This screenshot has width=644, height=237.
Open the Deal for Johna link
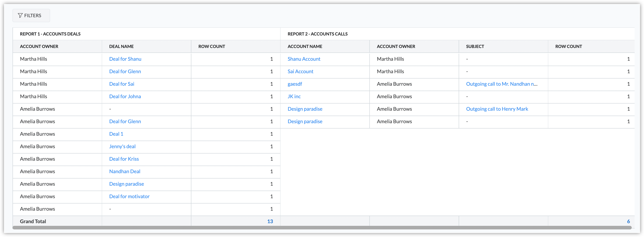(125, 96)
